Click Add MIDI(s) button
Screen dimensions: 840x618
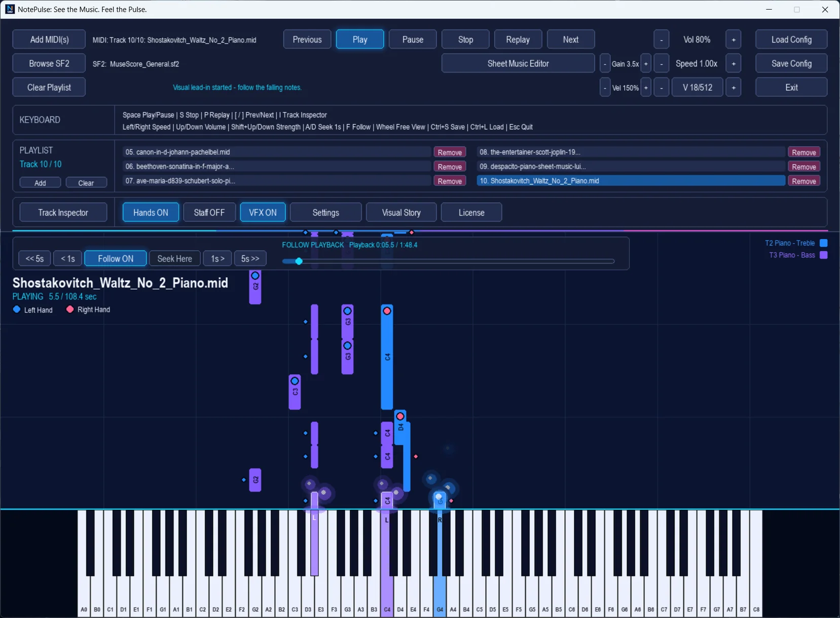(49, 40)
